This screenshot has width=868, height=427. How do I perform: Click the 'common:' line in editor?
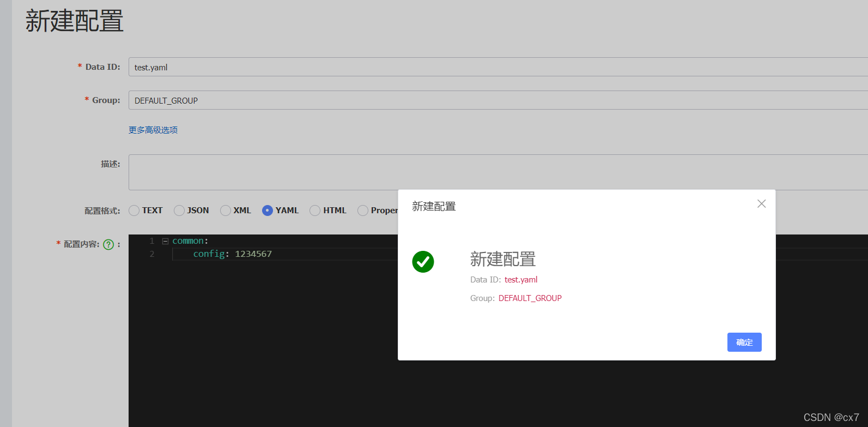tap(190, 241)
